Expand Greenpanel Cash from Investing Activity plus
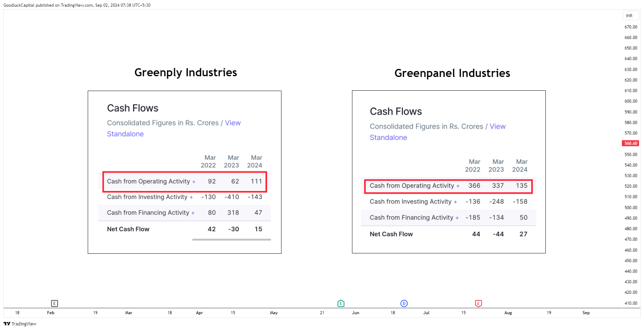 click(456, 202)
